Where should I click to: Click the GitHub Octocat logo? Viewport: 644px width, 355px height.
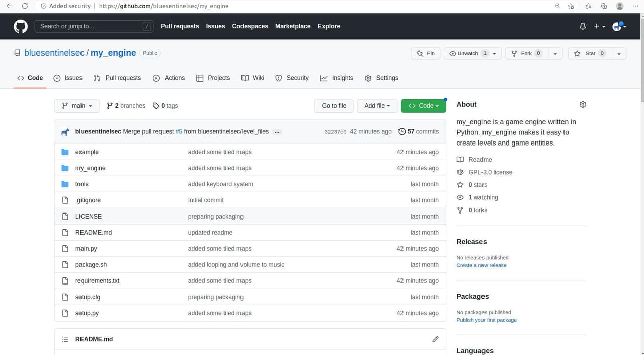click(x=21, y=26)
